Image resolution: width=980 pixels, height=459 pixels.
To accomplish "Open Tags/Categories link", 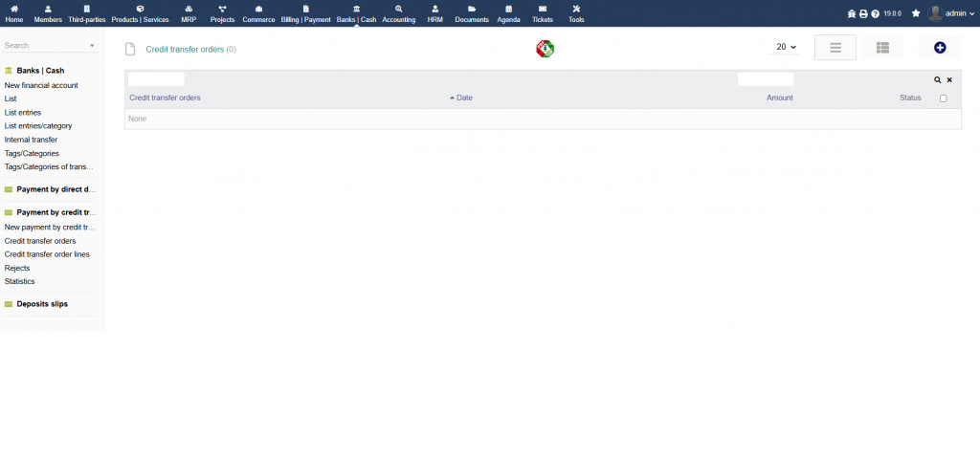I will click(32, 154).
